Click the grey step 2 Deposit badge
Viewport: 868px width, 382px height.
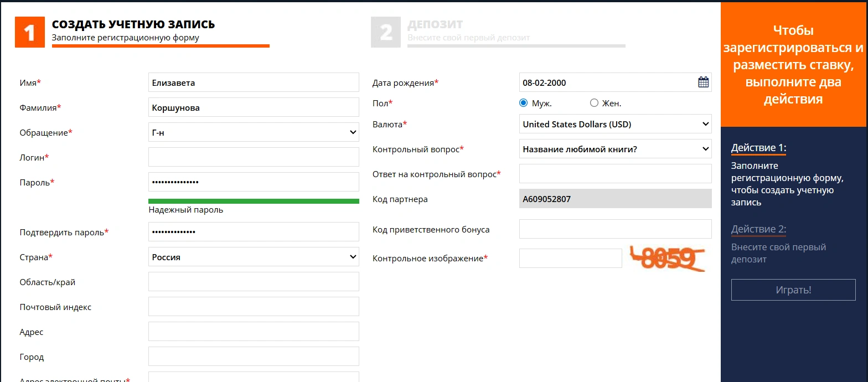(x=386, y=33)
